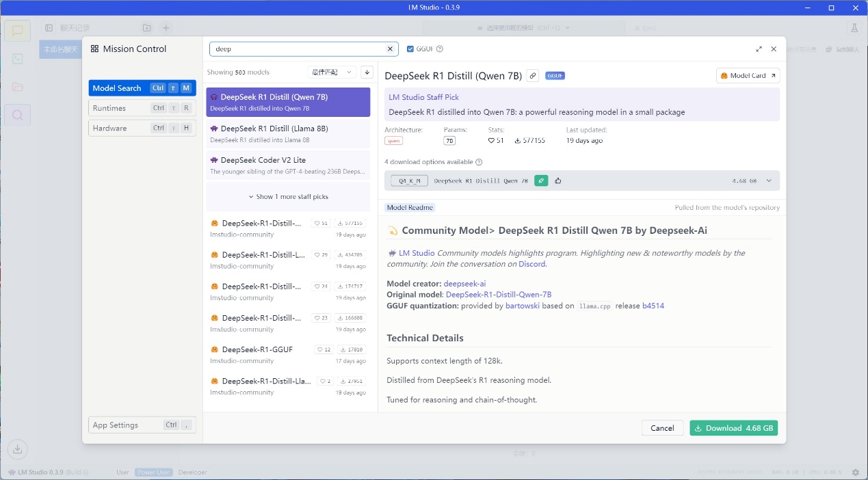Select the DeepSeek-R1-Distill-Lla... model with 2 likes

point(288,386)
